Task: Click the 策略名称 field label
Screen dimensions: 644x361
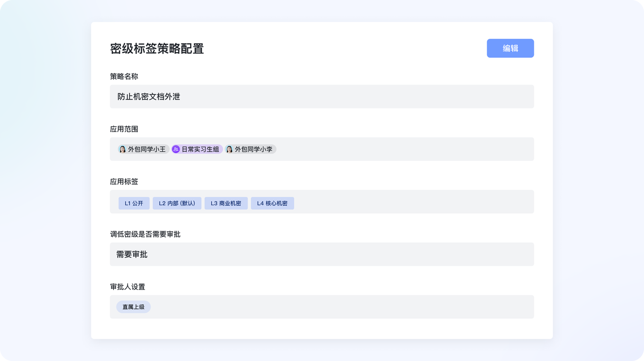Action: point(124,76)
